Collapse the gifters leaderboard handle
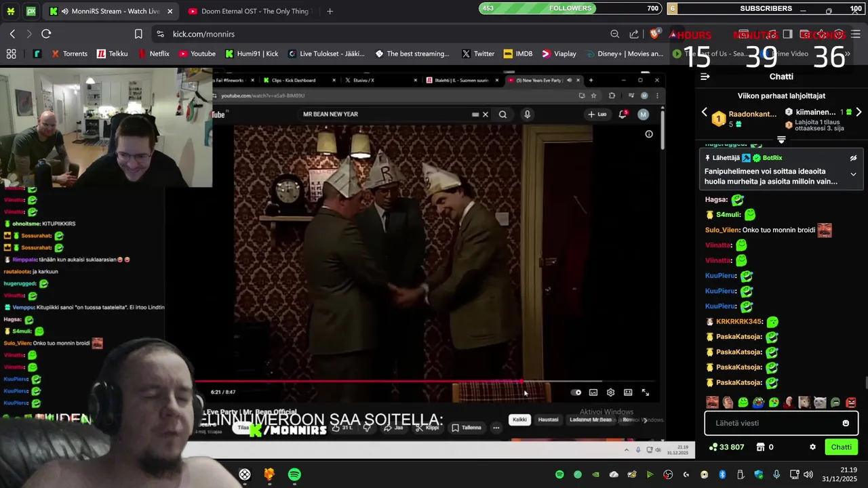 (x=781, y=140)
